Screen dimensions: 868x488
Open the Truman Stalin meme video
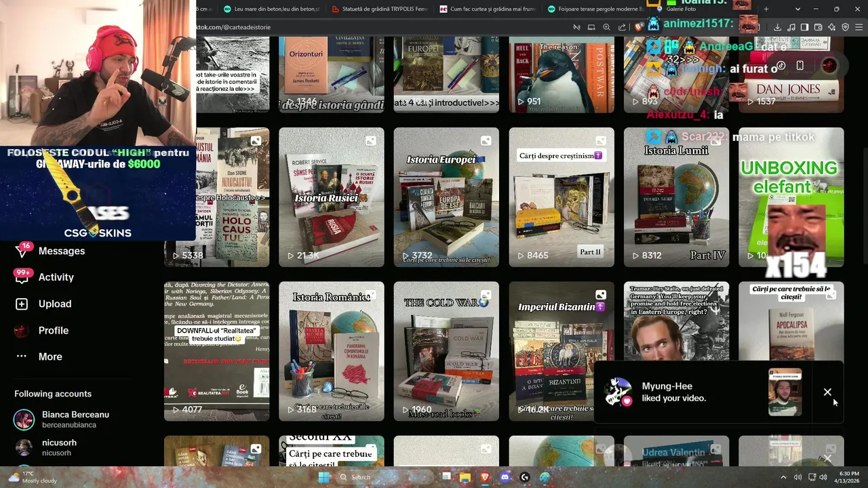pos(677,321)
